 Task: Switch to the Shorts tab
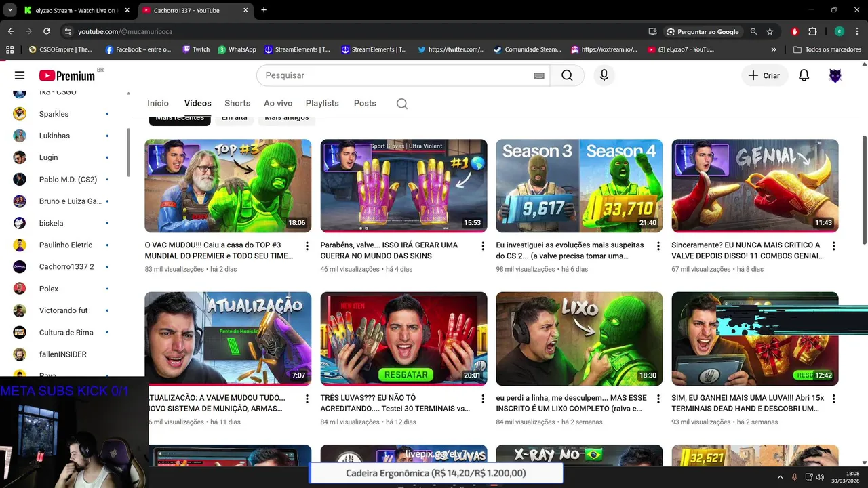point(237,103)
